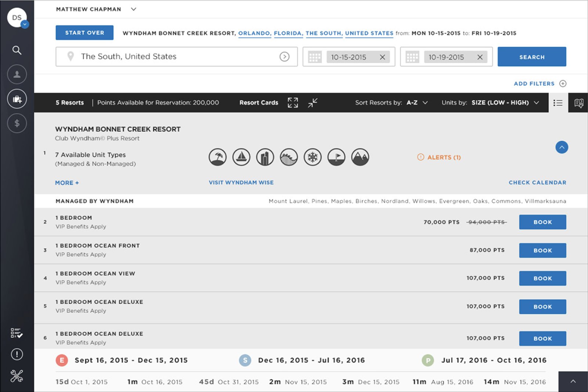Viewport: 588px width, 392px height.
Task: Toggle the list view of units
Action: tap(557, 103)
